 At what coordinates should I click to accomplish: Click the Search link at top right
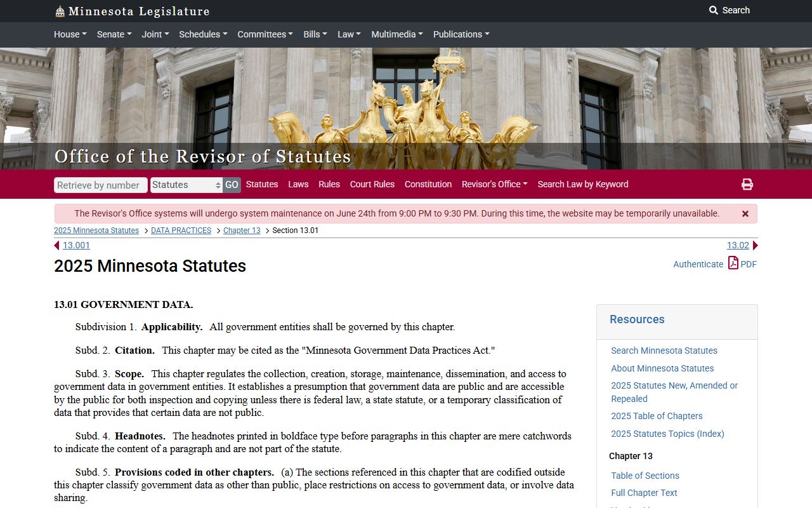pyautogui.click(x=736, y=10)
